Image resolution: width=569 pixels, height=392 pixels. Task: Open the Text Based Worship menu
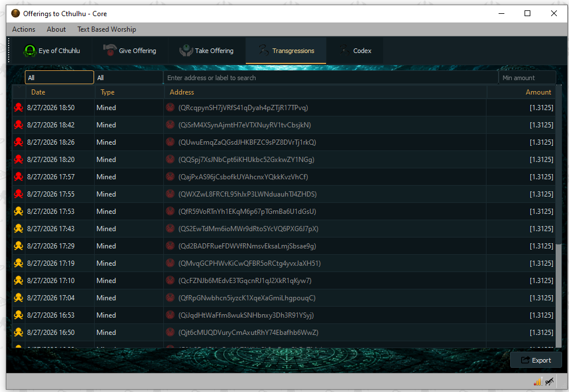[107, 29]
